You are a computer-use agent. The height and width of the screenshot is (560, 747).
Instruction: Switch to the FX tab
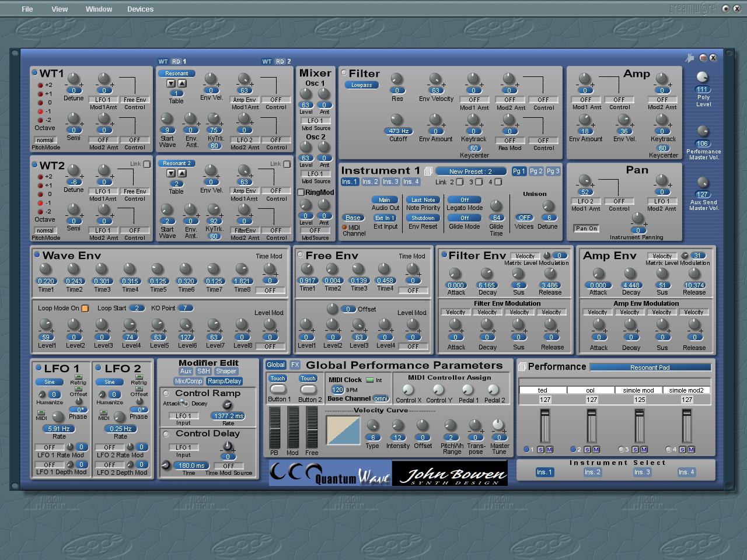click(295, 365)
